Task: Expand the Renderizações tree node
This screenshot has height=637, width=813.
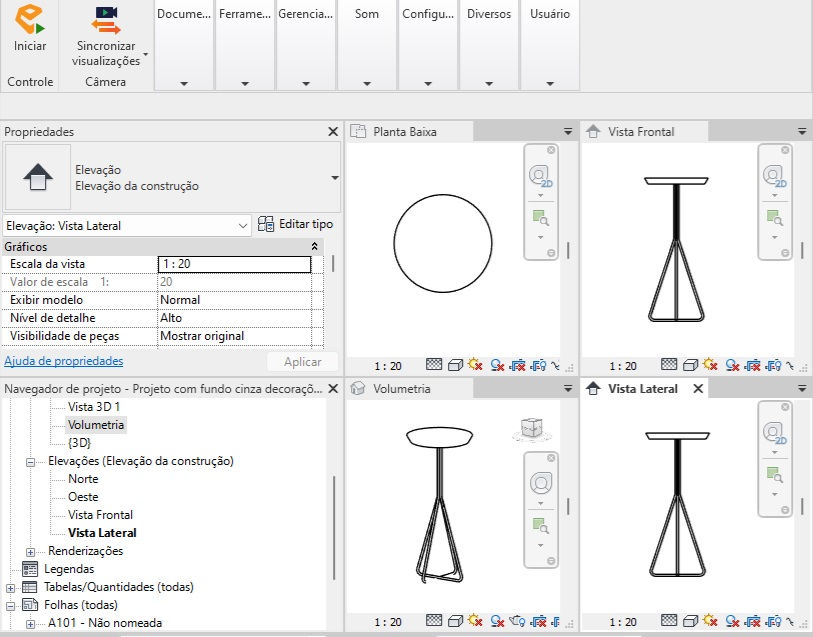Action: 31,552
